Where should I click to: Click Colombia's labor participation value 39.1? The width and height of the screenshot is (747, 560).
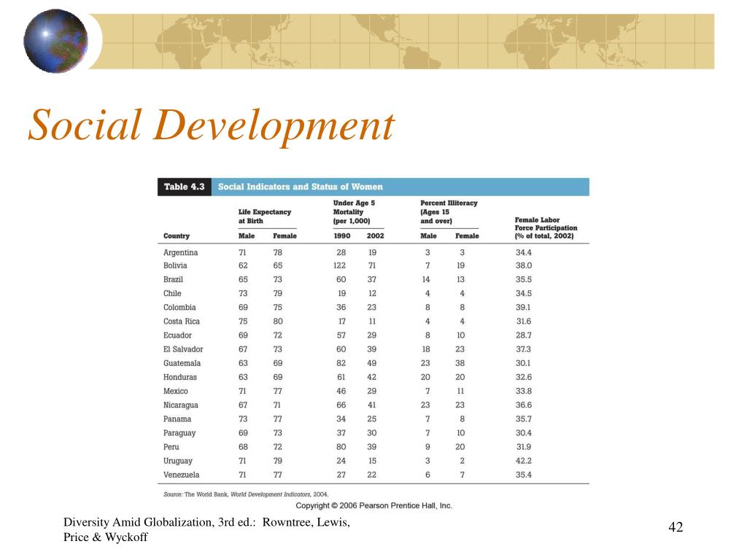(x=523, y=307)
